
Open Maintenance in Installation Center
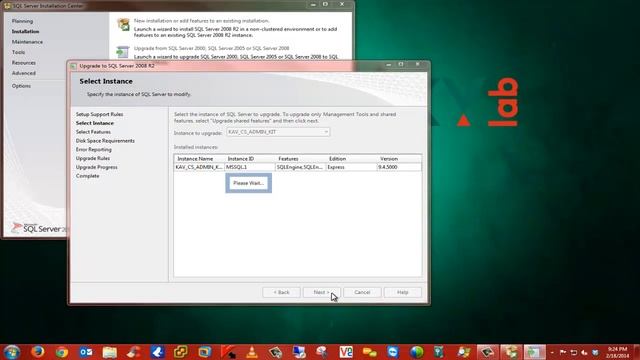(x=27, y=42)
